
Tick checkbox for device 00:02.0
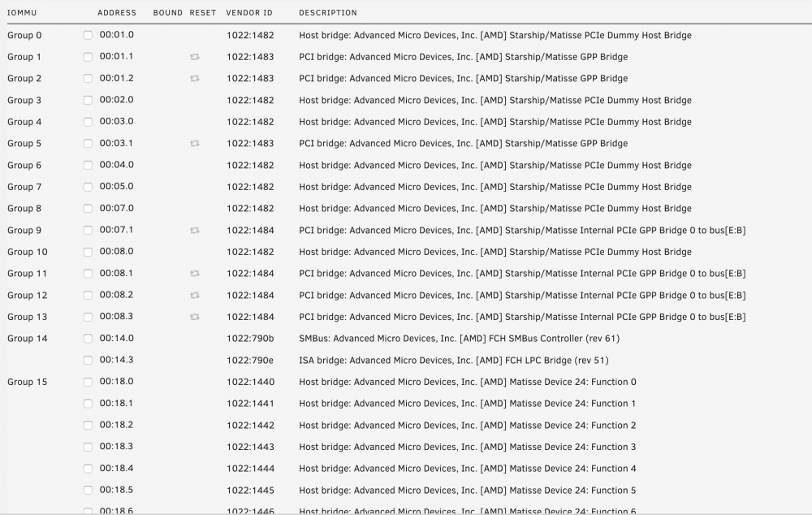88,101
